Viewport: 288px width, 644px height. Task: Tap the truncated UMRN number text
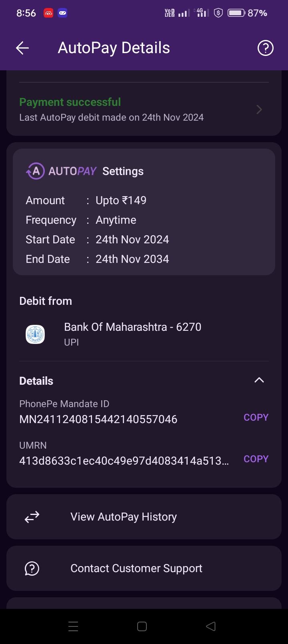[124, 461]
